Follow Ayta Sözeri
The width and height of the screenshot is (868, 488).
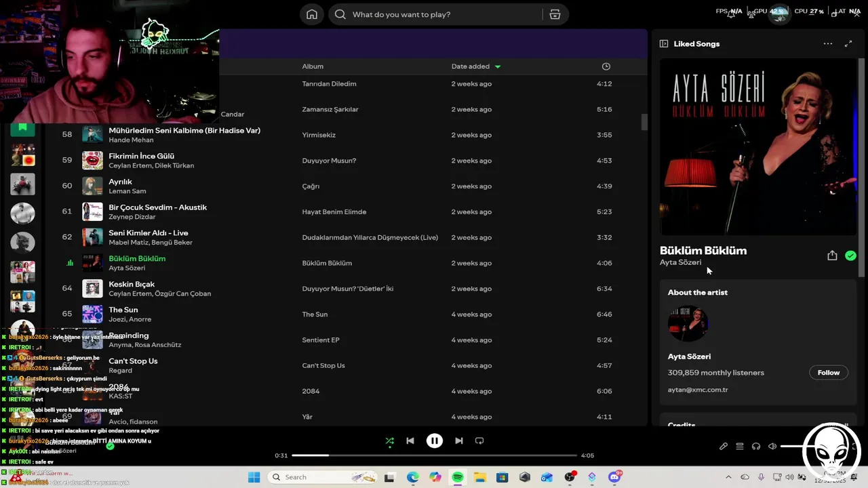click(829, 373)
